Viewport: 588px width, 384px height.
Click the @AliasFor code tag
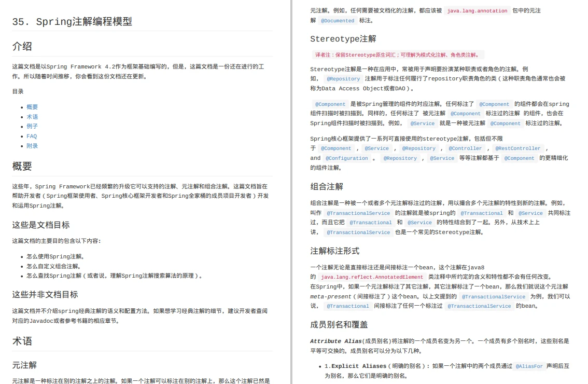(529, 366)
